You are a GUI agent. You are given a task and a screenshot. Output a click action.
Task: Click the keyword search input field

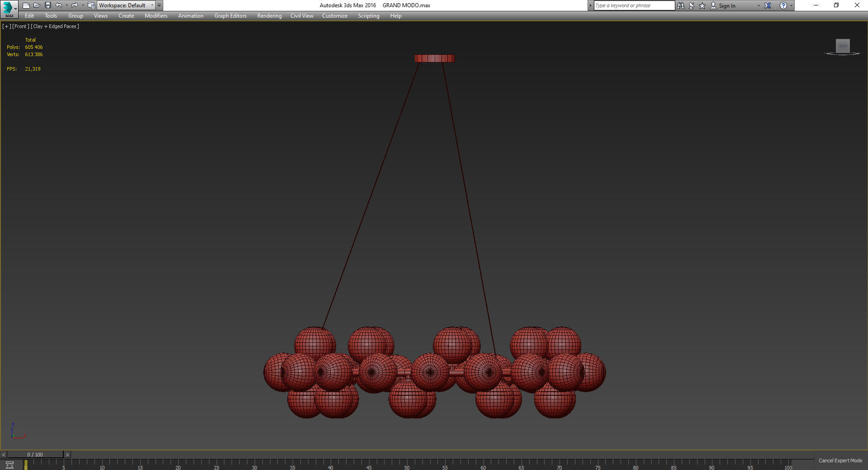coord(634,5)
